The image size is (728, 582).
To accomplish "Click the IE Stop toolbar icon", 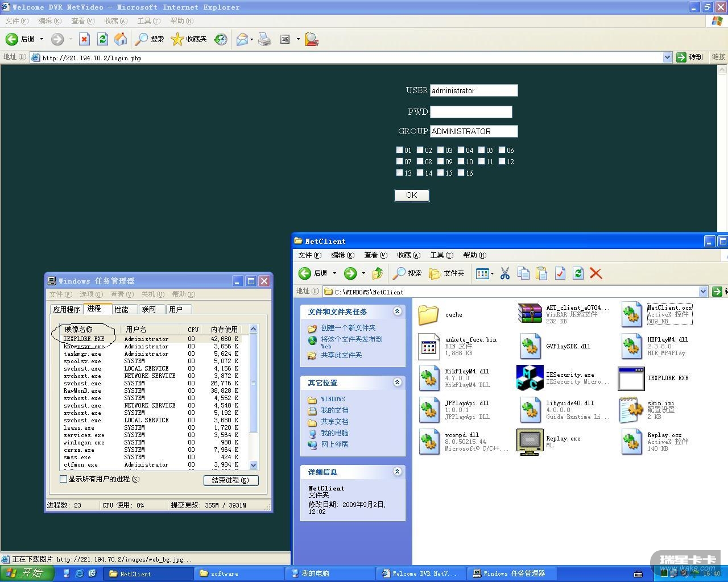I will pyautogui.click(x=84, y=39).
